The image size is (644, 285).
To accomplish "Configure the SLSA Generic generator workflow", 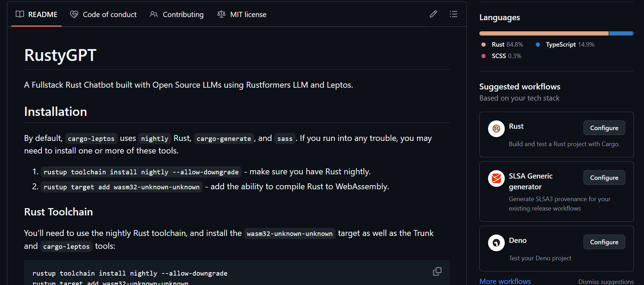I will [x=604, y=177].
